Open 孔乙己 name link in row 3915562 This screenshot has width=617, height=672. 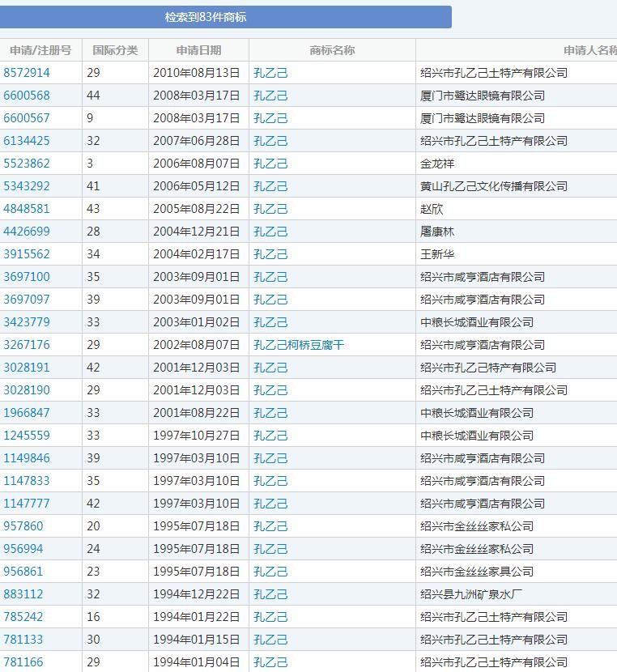click(270, 254)
